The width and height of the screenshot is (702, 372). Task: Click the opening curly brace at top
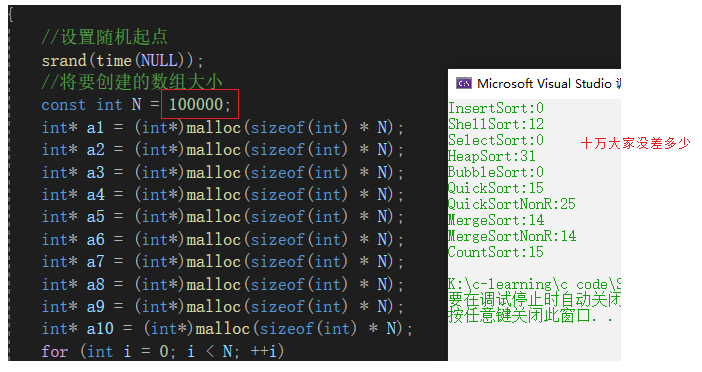(11, 15)
